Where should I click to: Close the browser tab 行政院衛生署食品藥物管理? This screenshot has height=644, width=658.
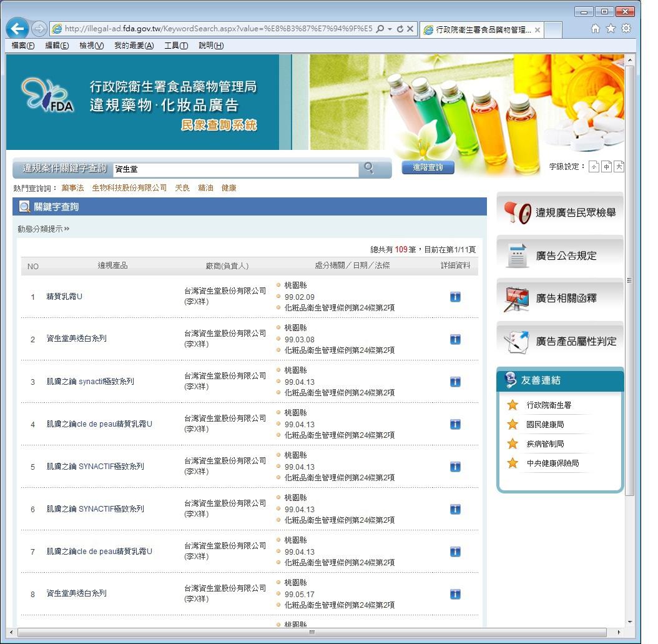[537, 30]
